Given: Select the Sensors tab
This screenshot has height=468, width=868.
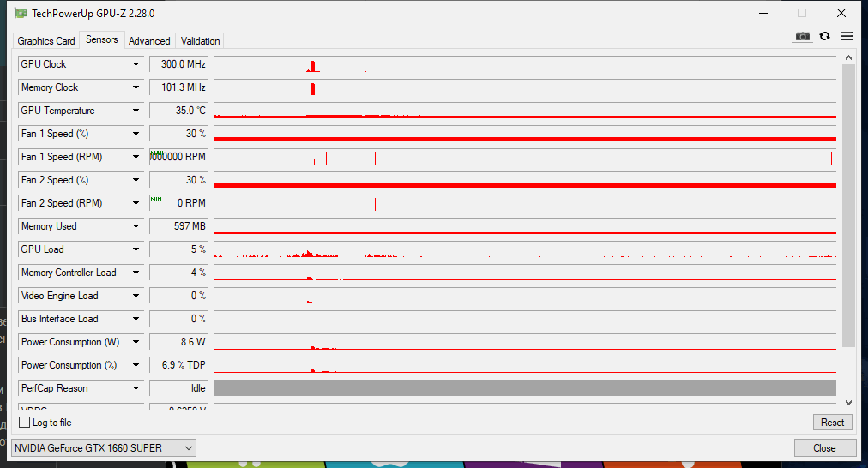Looking at the screenshot, I should coord(102,39).
